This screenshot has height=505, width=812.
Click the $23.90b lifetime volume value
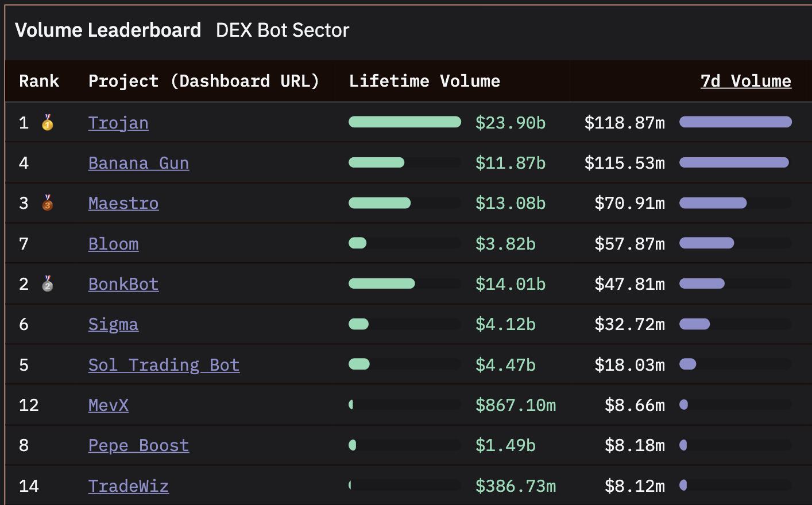pos(511,123)
